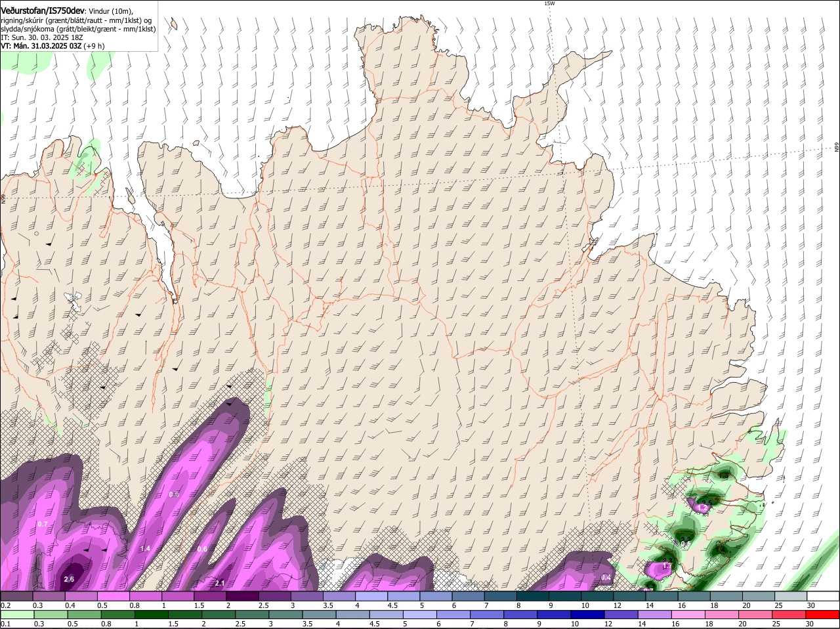840x629 pixels.
Task: Click the lower legend swatch labeled 0.8
Action: click(118, 615)
